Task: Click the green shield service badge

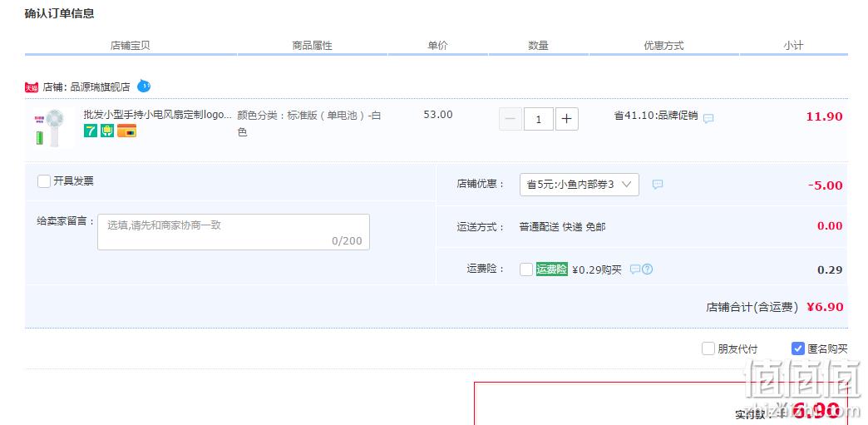Action: [x=107, y=131]
